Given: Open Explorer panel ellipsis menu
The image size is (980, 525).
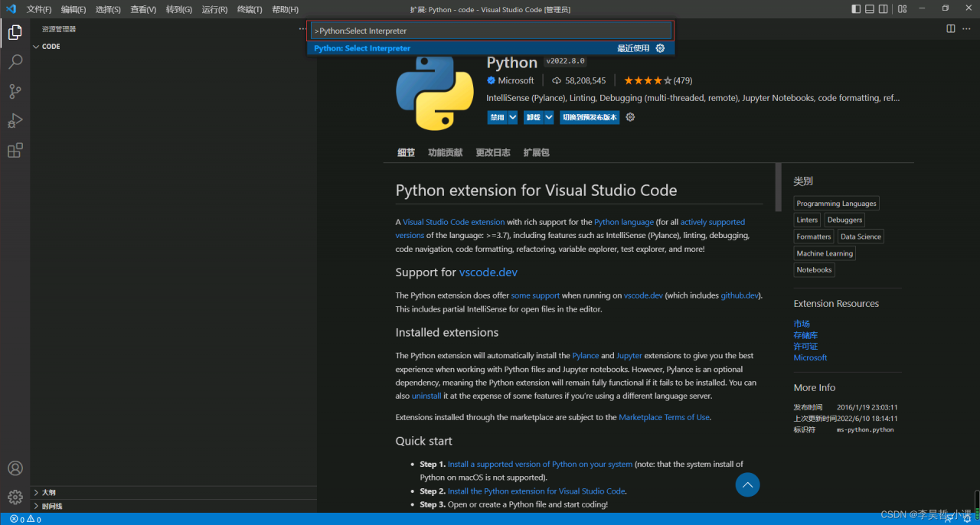Looking at the screenshot, I should point(302,28).
